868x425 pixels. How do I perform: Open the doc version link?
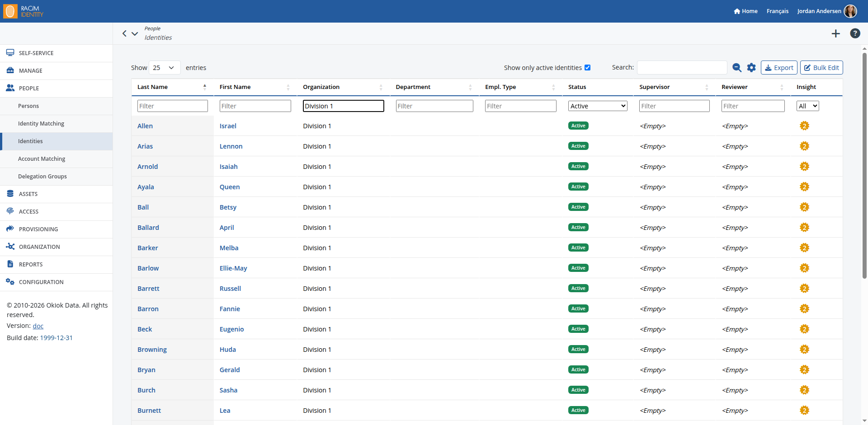coord(38,326)
